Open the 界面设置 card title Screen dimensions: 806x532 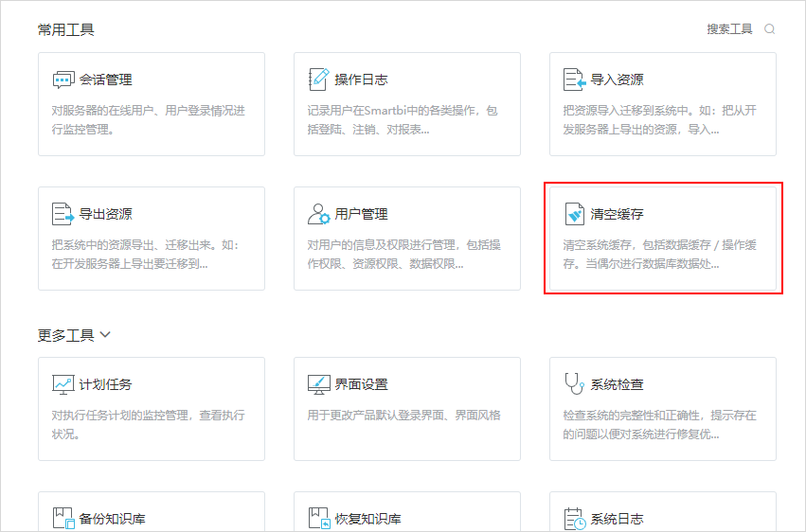(361, 384)
